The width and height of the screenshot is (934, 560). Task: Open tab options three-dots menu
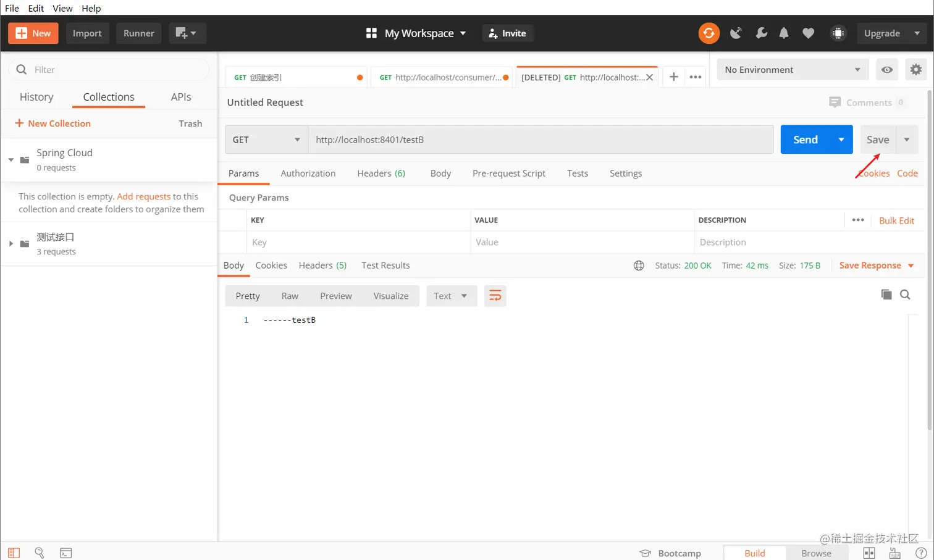point(696,77)
